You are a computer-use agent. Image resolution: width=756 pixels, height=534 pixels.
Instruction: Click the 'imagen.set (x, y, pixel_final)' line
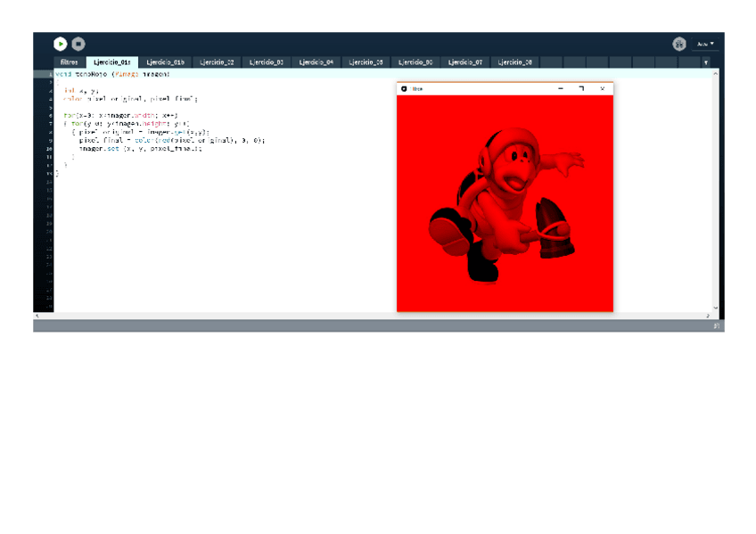(140, 149)
